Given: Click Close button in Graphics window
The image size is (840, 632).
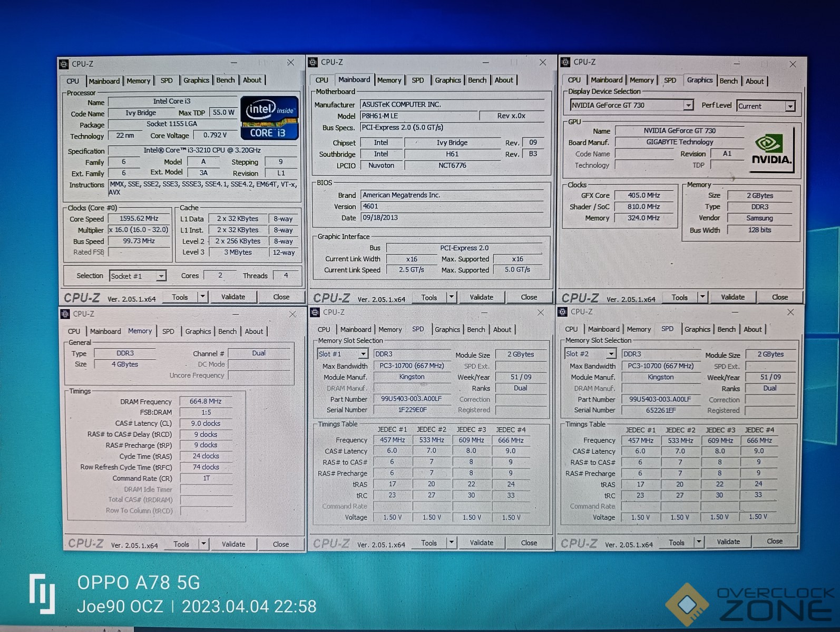Looking at the screenshot, I should 780,297.
